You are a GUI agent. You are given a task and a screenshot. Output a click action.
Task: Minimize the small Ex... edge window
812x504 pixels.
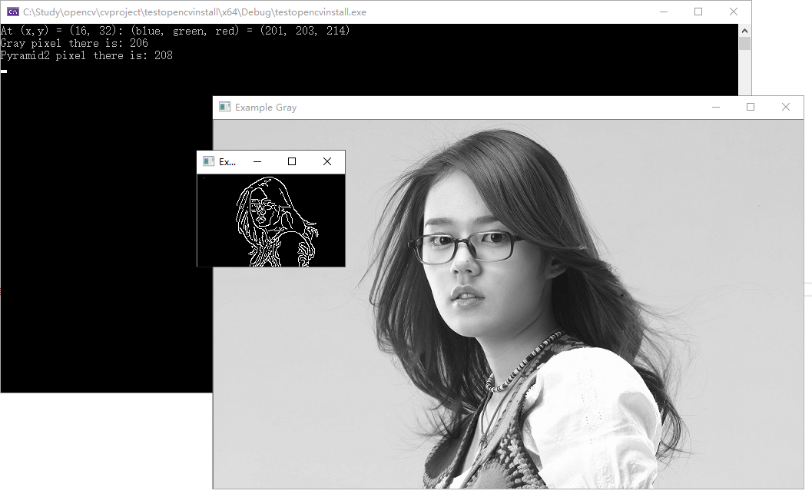(x=257, y=161)
